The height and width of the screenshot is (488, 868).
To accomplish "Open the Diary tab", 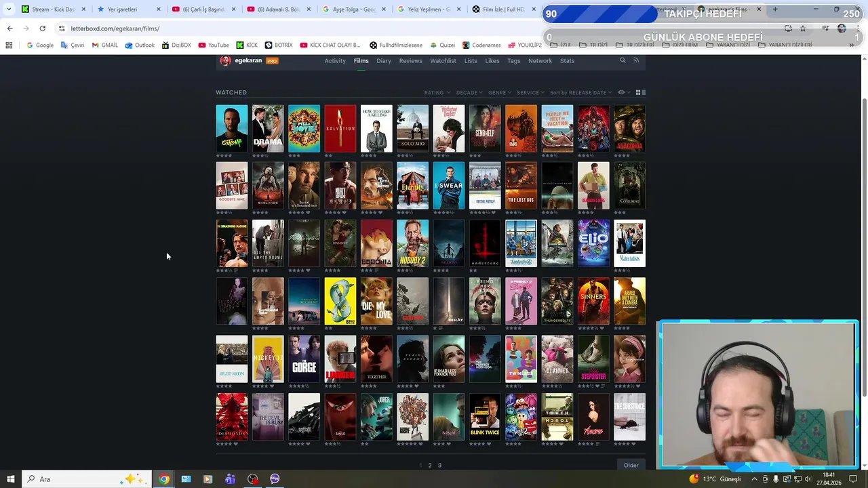I will [x=384, y=61].
